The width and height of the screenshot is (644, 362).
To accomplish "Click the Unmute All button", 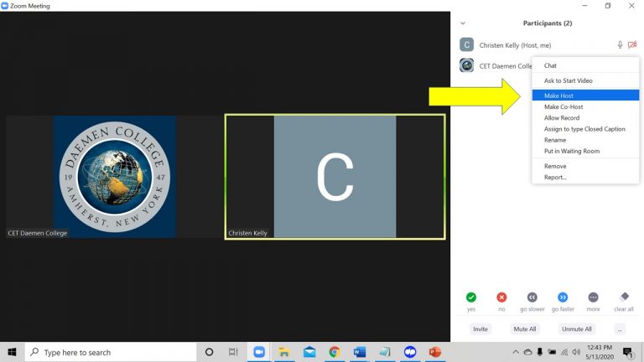I will [577, 328].
